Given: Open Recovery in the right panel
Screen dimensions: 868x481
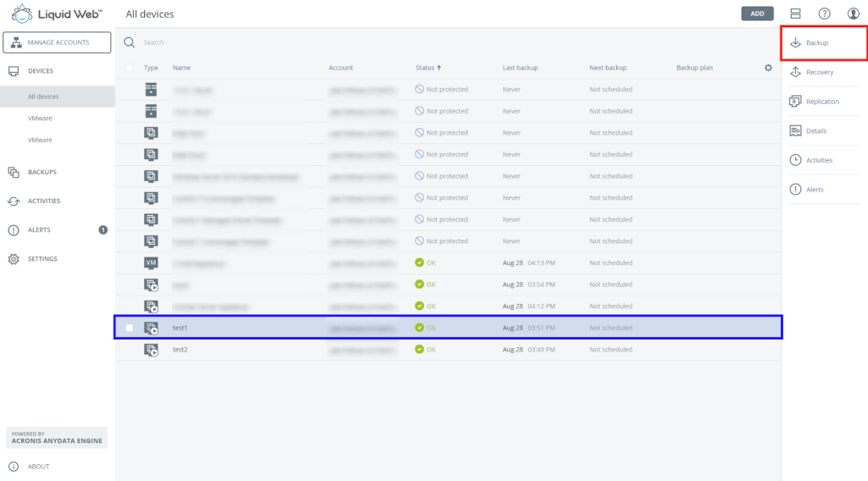Looking at the screenshot, I should pyautogui.click(x=824, y=72).
